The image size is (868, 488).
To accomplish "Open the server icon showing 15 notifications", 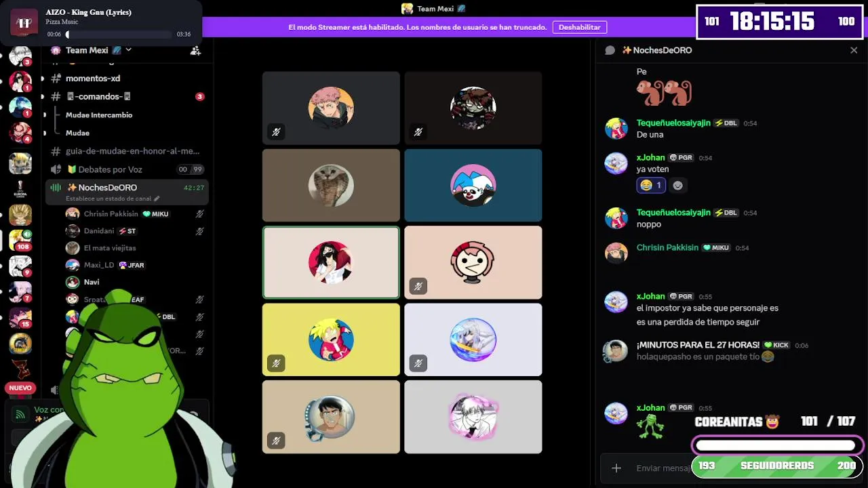I will pyautogui.click(x=20, y=318).
